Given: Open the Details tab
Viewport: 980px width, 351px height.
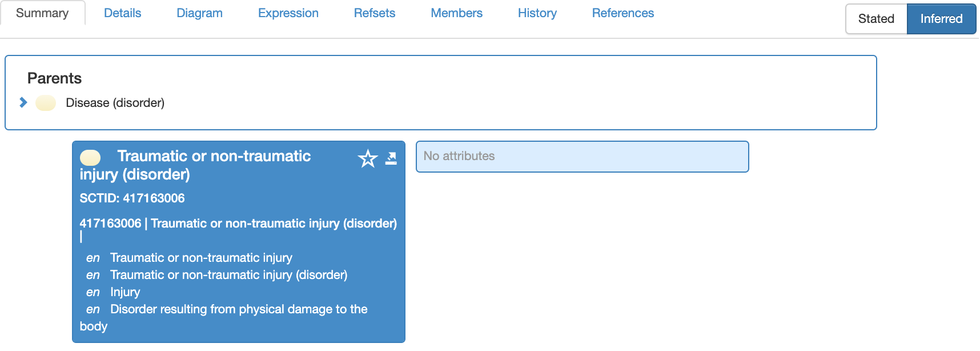Looking at the screenshot, I should point(122,13).
